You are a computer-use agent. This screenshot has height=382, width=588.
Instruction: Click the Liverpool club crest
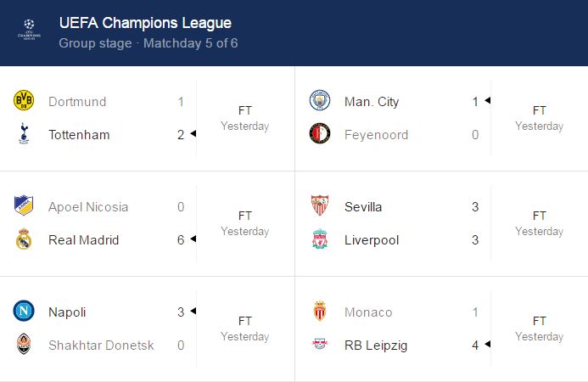(x=319, y=239)
